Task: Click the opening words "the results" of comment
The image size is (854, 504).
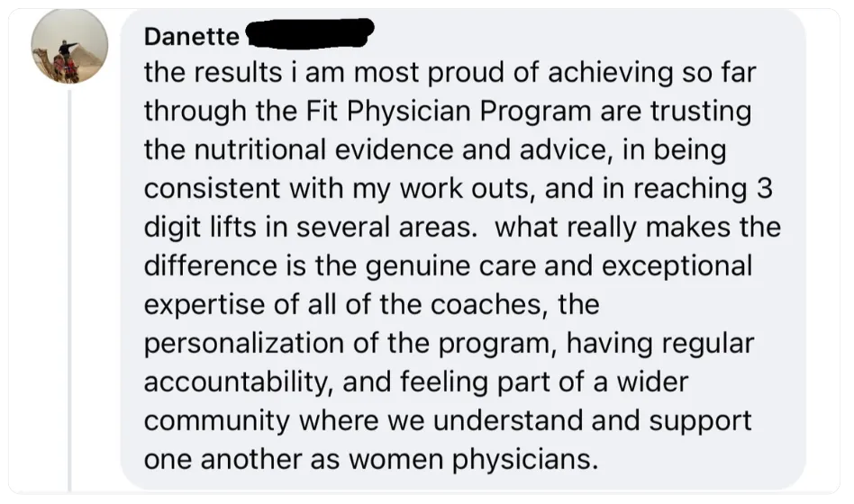Action: tap(213, 72)
